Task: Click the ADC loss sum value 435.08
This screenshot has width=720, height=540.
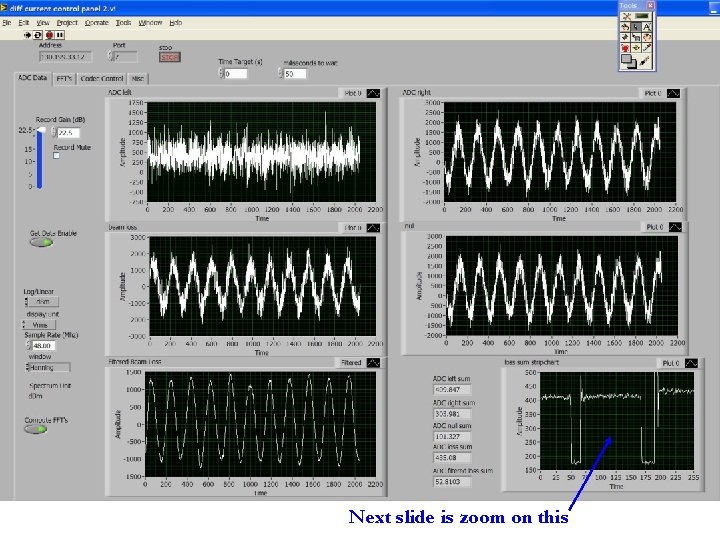Action: coord(452,458)
